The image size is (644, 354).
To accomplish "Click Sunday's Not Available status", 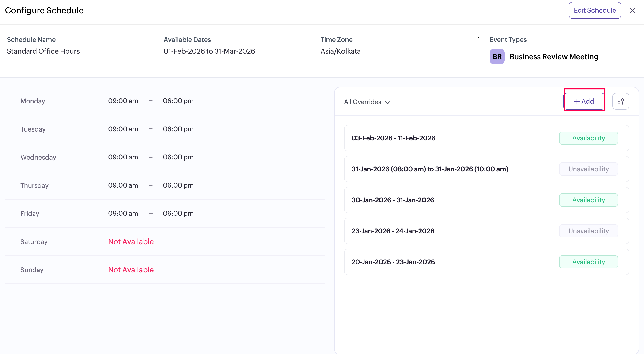I will click(131, 270).
